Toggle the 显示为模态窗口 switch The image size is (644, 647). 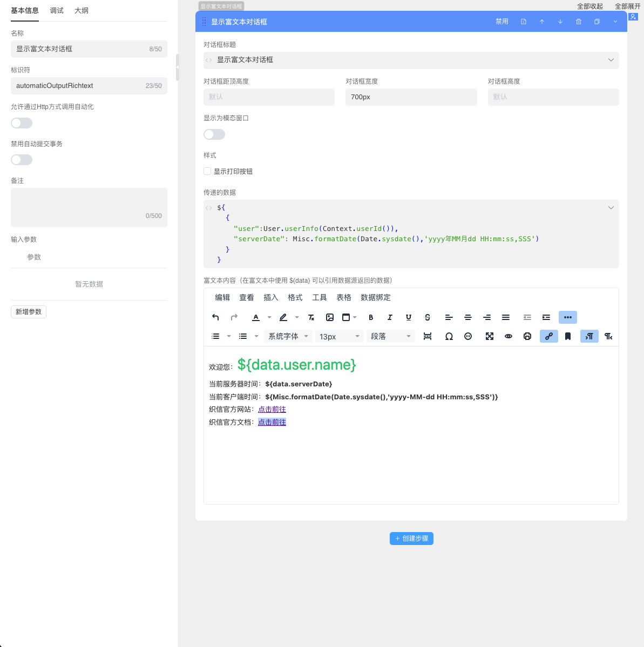(x=214, y=134)
